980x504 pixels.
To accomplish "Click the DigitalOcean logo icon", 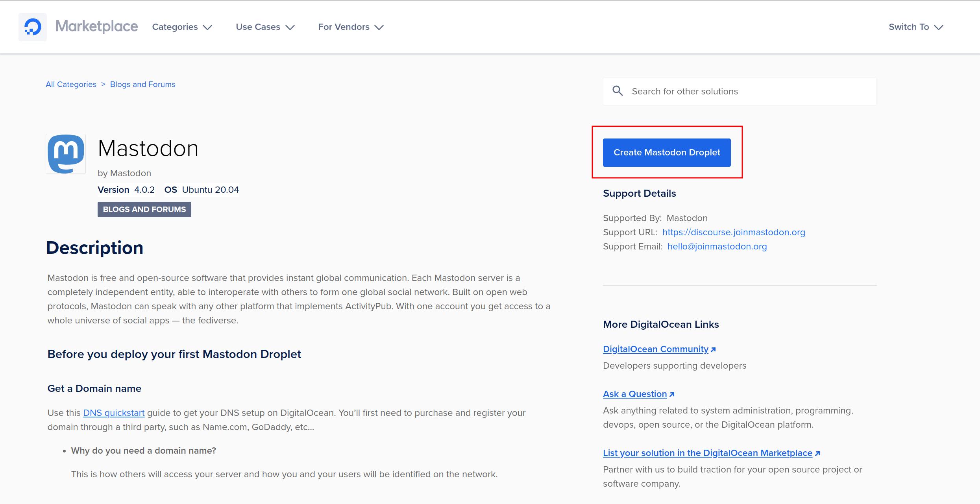I will click(x=33, y=27).
